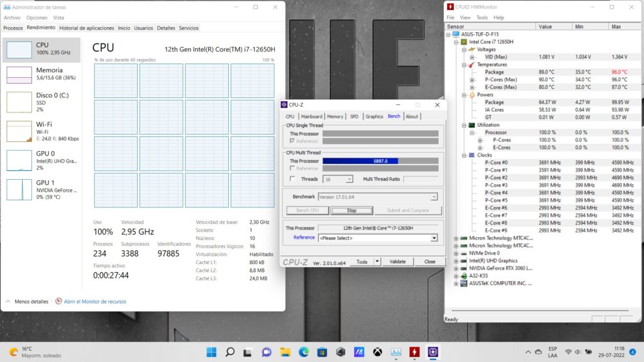Open the View menu in HWMonitor
The image size is (644, 362).
click(x=465, y=18)
